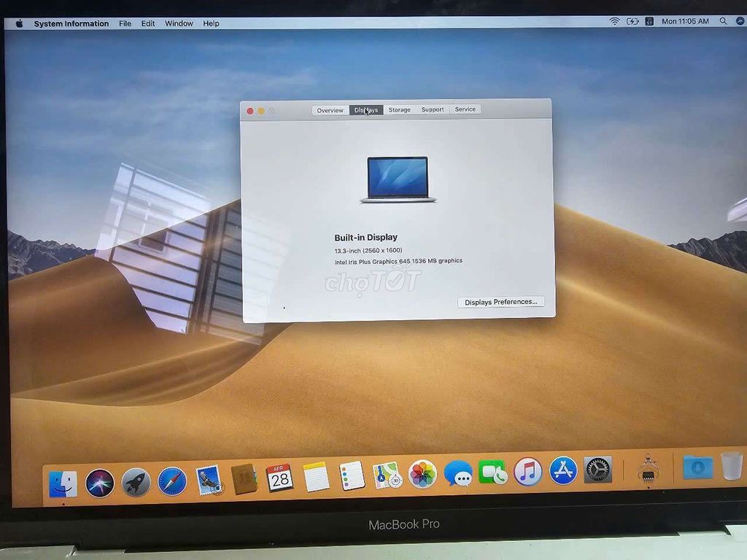Click battery charging status icon

coord(632,21)
